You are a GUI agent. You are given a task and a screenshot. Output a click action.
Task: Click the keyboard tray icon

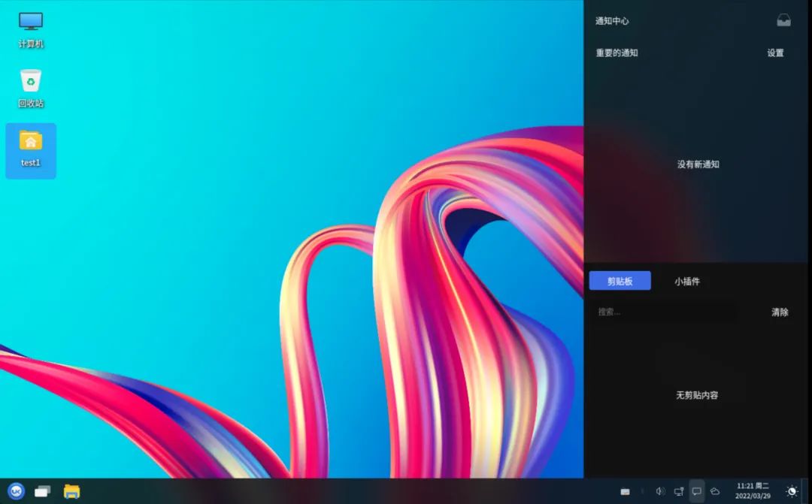click(625, 491)
